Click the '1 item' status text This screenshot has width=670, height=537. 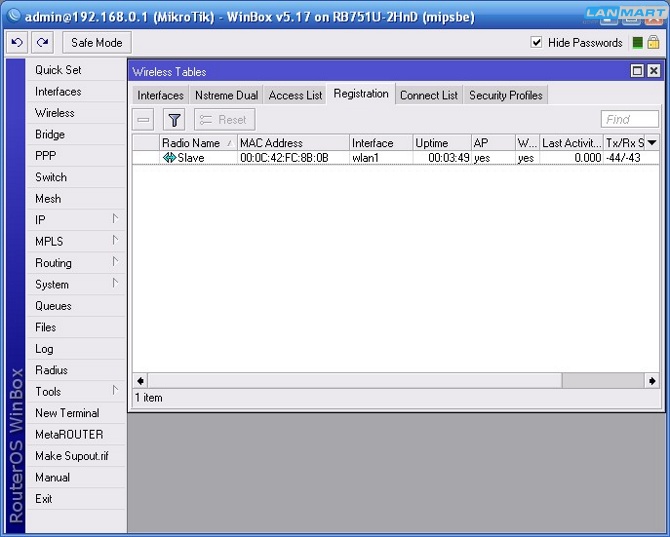[149, 398]
